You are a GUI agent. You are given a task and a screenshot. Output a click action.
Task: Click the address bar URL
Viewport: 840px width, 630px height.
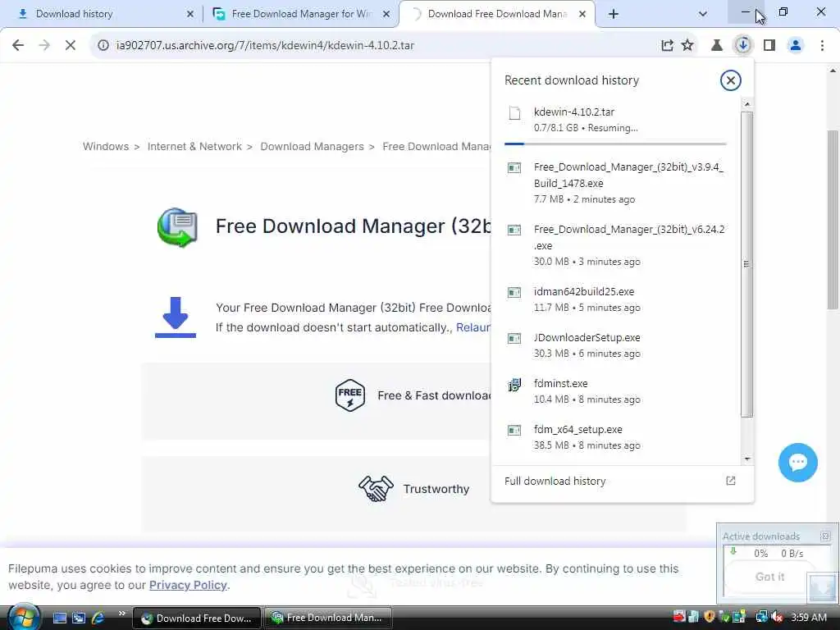coord(265,46)
